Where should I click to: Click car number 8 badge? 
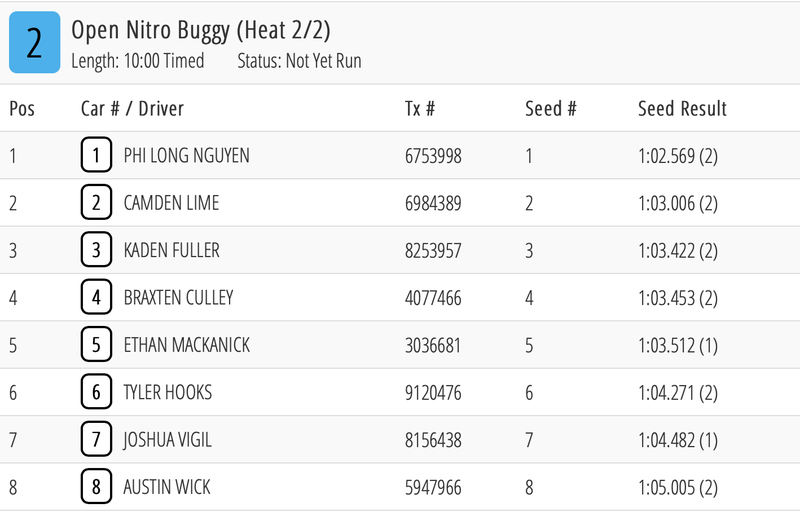click(96, 487)
